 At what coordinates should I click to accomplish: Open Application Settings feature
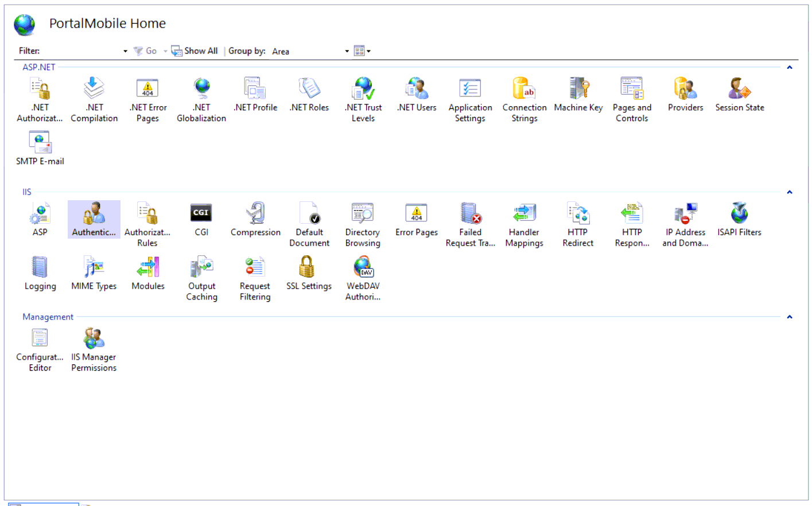(x=470, y=100)
